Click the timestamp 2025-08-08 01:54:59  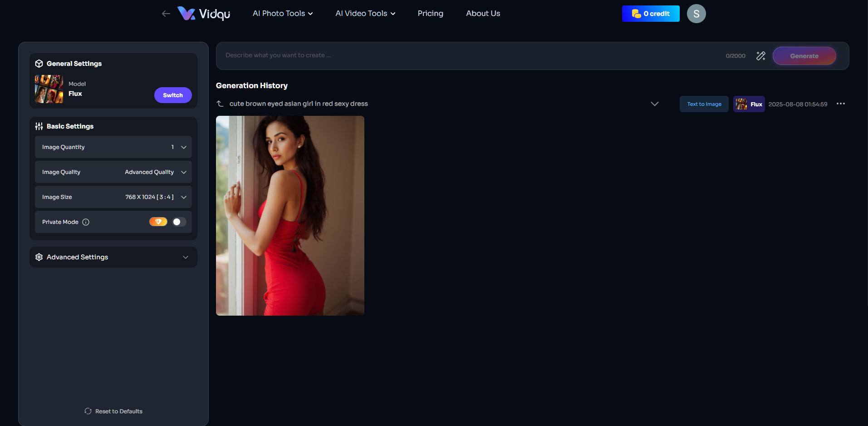click(x=798, y=104)
